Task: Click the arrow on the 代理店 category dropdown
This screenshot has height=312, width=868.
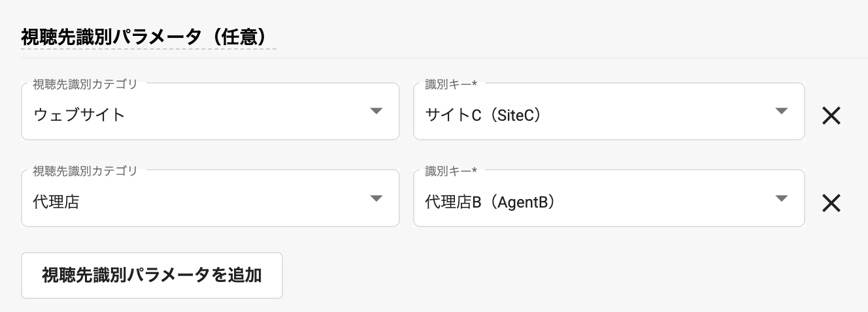Action: (376, 198)
